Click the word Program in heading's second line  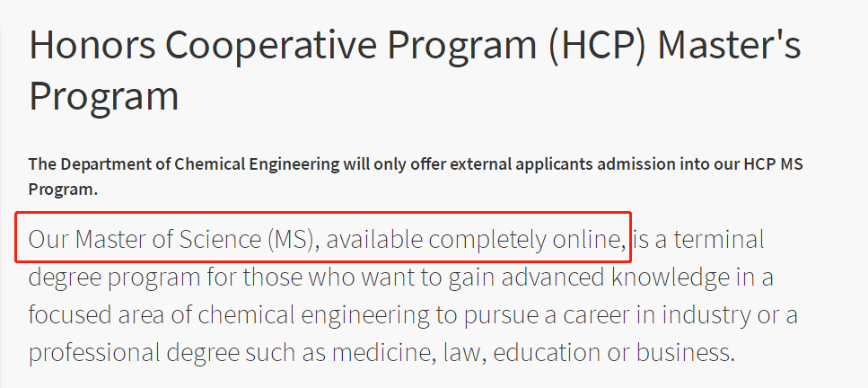click(103, 96)
